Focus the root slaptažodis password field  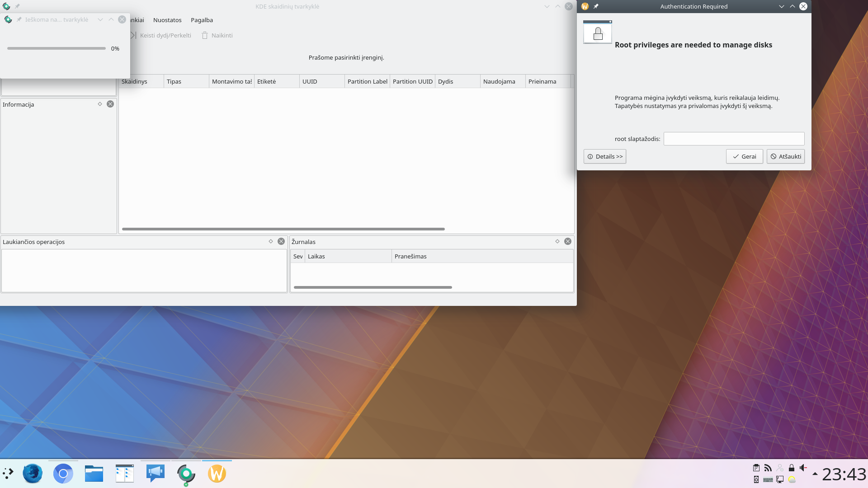tap(734, 139)
